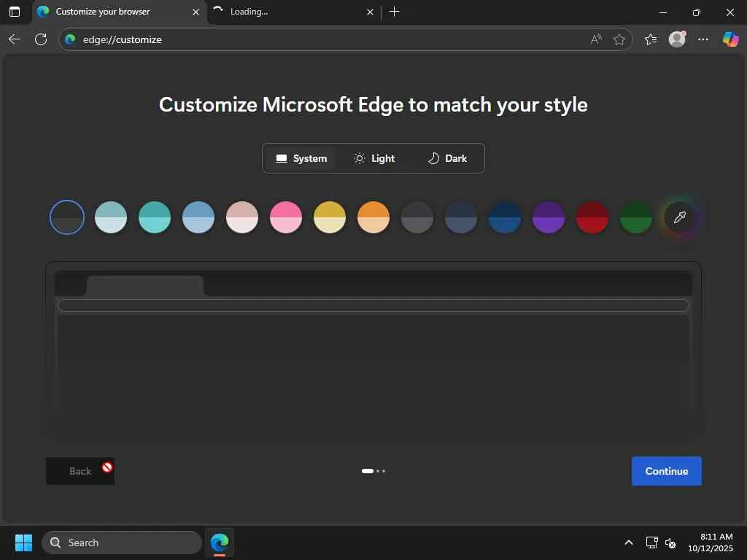This screenshot has height=560, width=747.
Task: Close the Loading tab
Action: tap(370, 12)
